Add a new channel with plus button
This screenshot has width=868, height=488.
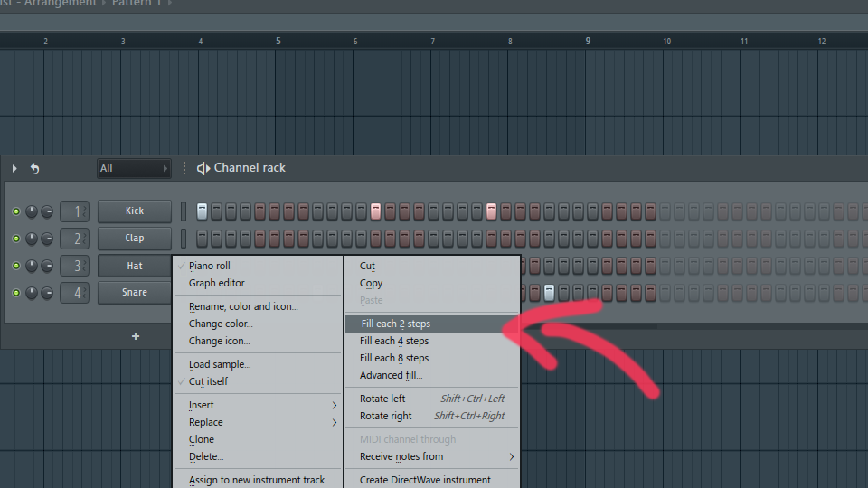[135, 336]
